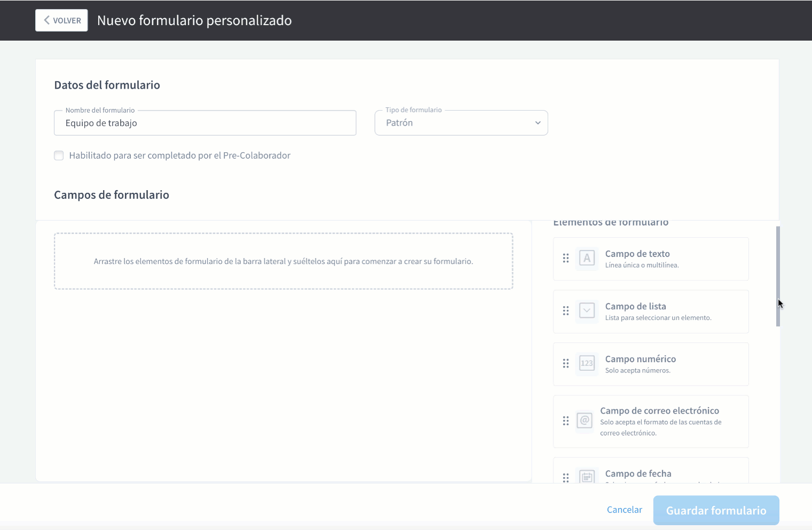Click the chevron arrow in Patrón selector

(538, 123)
